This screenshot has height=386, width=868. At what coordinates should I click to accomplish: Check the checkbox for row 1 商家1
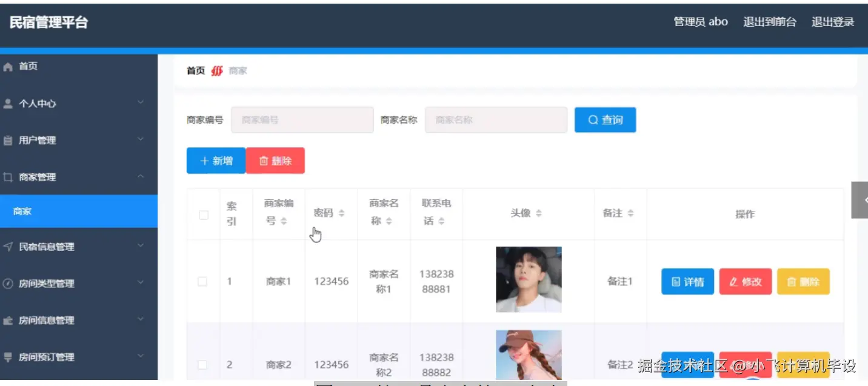pyautogui.click(x=203, y=281)
